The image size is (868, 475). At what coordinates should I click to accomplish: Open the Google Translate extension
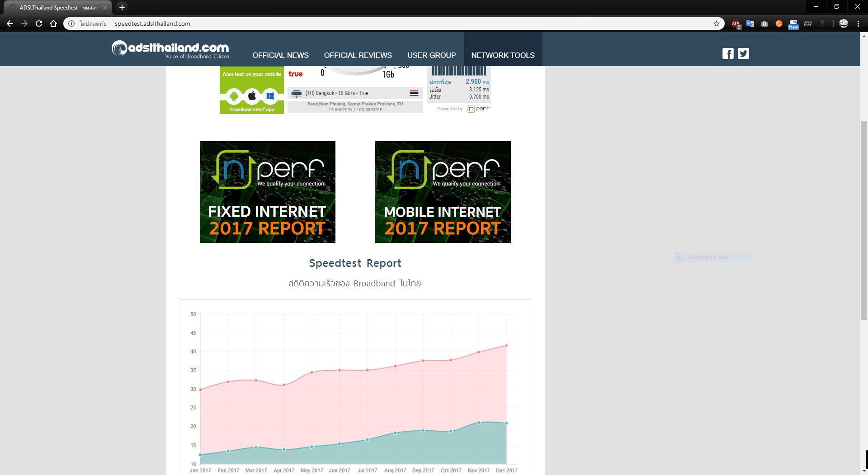click(750, 24)
